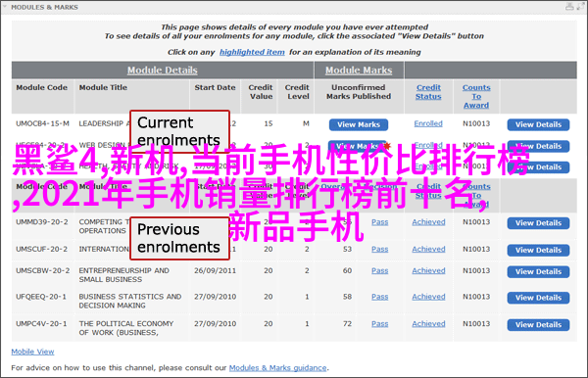Click the title ENTREPRENEURSHIP AND SMALL BUSINESS
Viewport: 588px width, 378px height.
123,275
